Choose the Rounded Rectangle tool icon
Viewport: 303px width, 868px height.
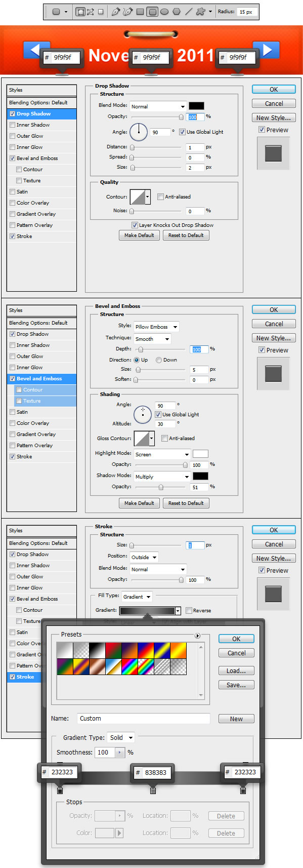click(152, 12)
